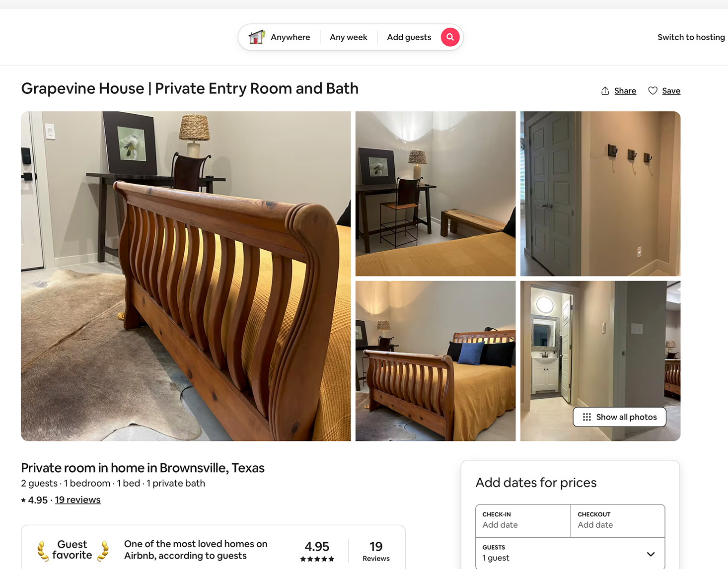Open the large bed footboard photo
The width and height of the screenshot is (728, 569).
point(186,276)
